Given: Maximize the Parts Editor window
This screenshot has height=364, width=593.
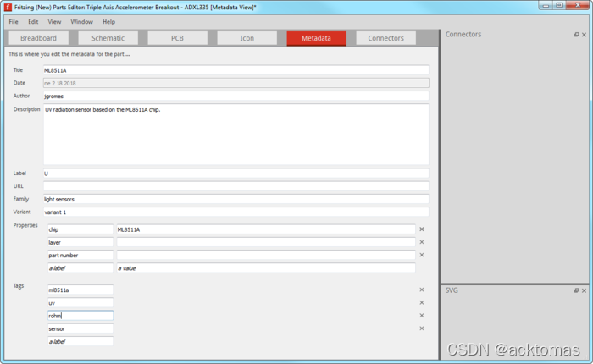Looking at the screenshot, I should (x=559, y=5).
